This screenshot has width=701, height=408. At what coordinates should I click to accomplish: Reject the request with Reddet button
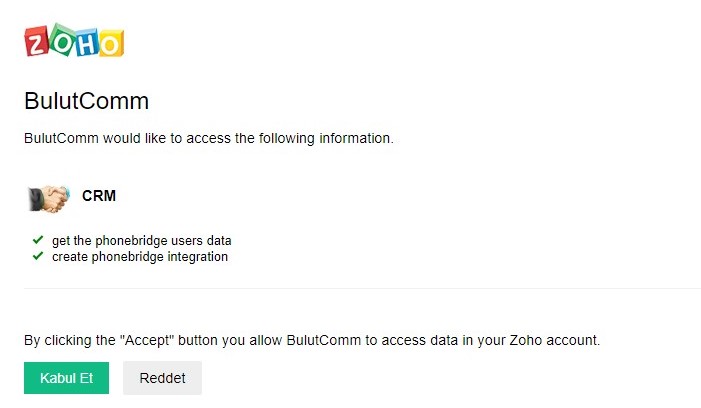coord(162,378)
